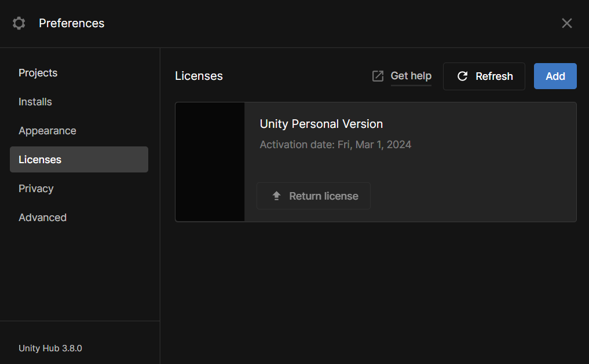
Task: Click the Preferences gear icon
Action: pos(19,23)
